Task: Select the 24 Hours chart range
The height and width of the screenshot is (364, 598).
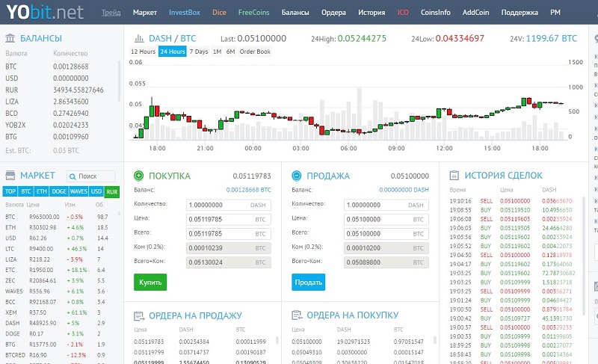Action: coord(173,52)
